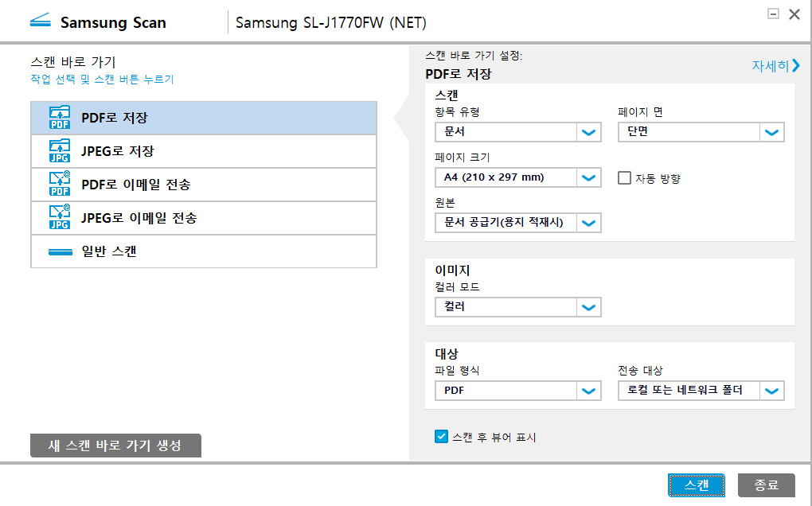Click the PDF email send icon

click(x=60, y=185)
